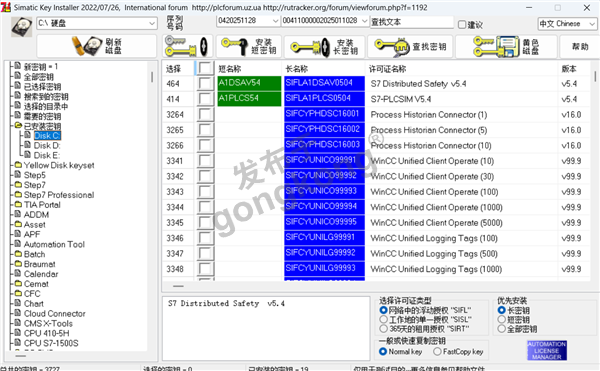Click green A1DSAV54 short name cell

[249, 83]
